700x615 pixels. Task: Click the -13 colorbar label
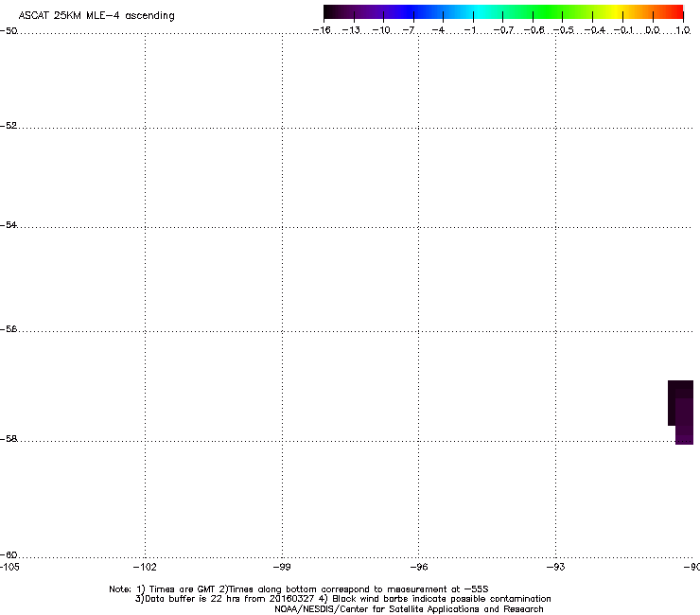pos(351,30)
